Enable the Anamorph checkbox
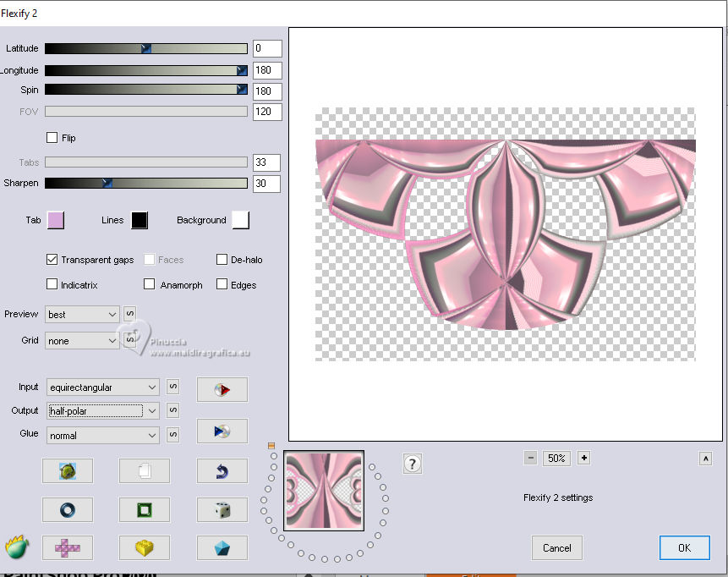This screenshot has width=728, height=577. 149,284
